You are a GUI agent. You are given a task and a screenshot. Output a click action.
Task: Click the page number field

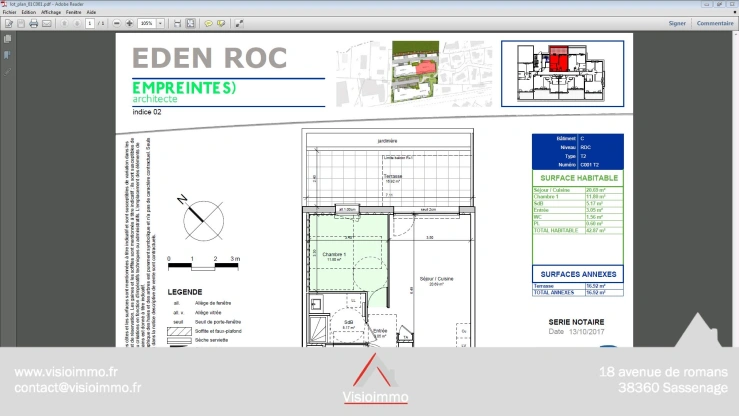pos(90,23)
